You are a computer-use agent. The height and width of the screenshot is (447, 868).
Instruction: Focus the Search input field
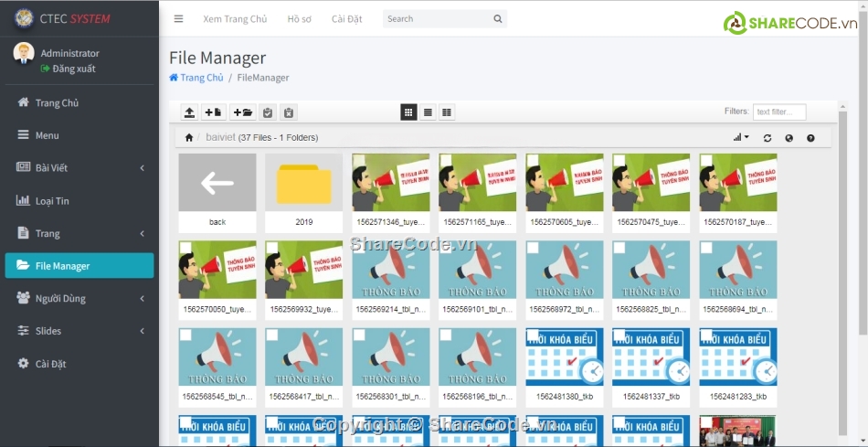[x=438, y=19]
